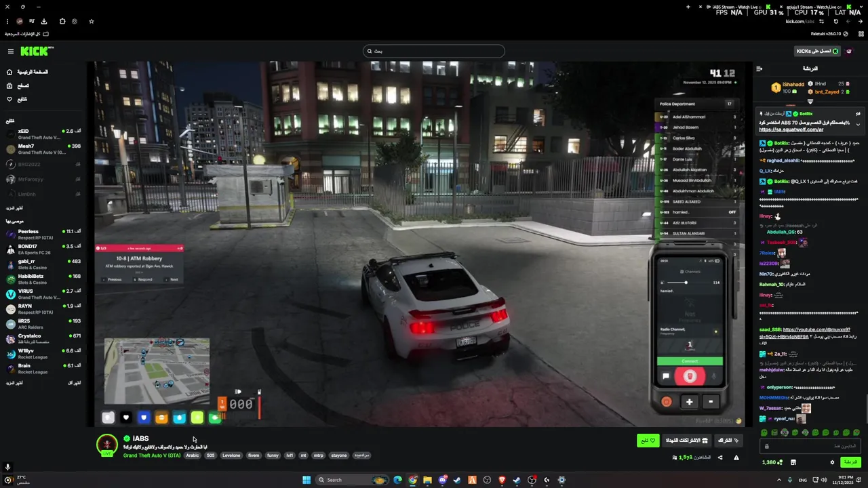Select the funny stream tag

[273, 455]
